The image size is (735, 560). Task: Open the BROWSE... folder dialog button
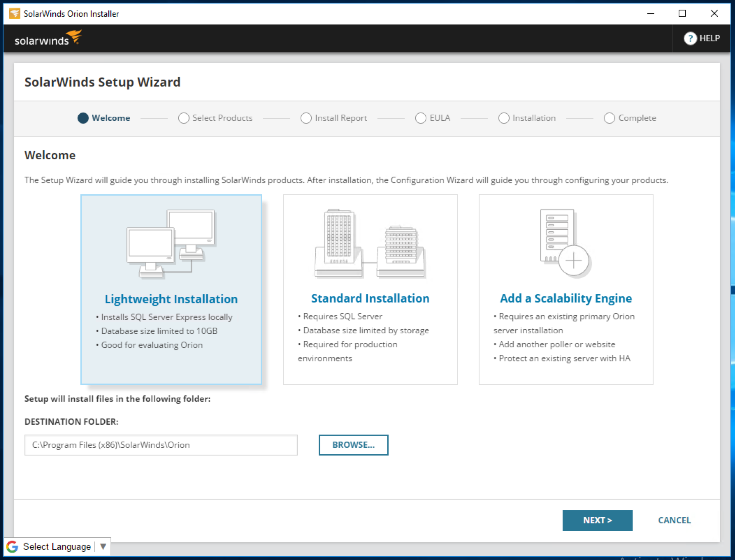point(353,445)
